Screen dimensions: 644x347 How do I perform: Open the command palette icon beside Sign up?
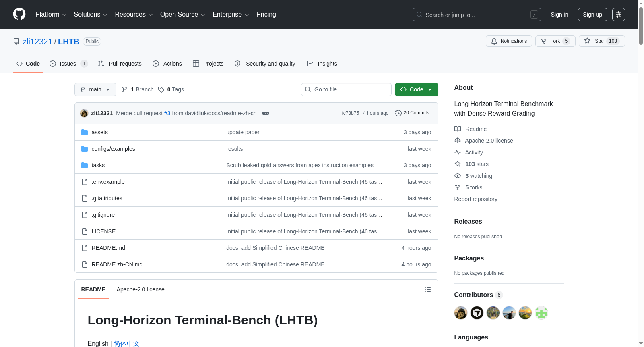click(x=619, y=15)
